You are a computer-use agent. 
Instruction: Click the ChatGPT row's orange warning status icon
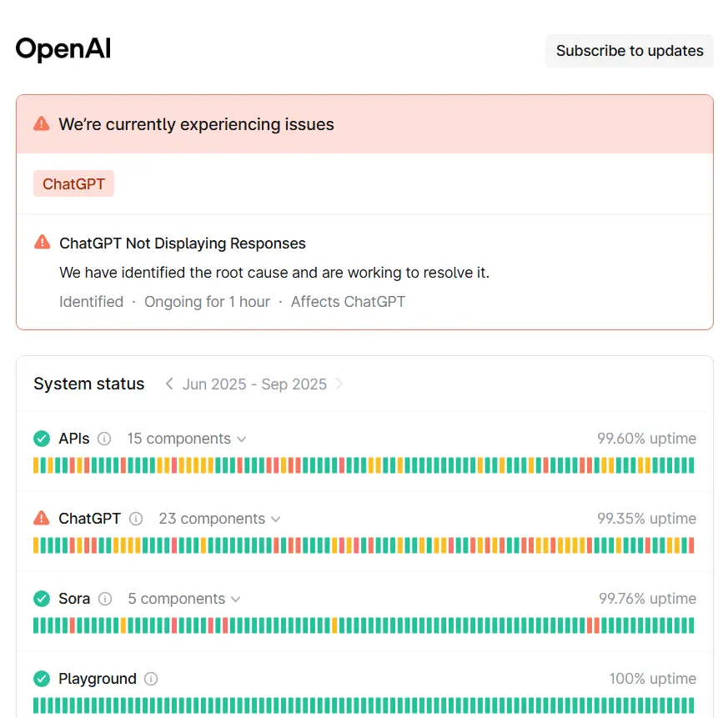tap(42, 518)
